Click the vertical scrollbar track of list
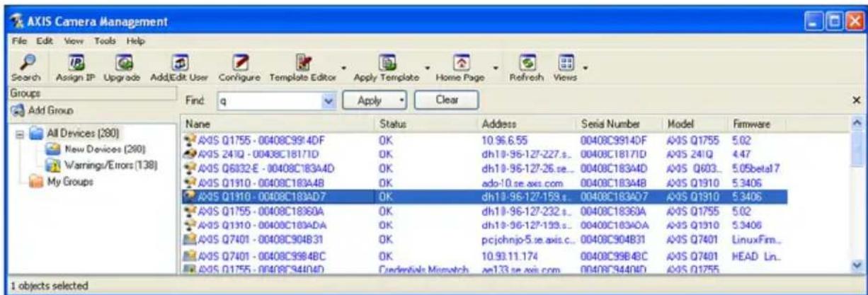 coord(858,212)
